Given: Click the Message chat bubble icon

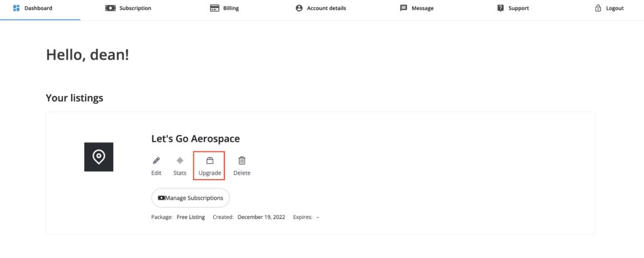Looking at the screenshot, I should [x=404, y=8].
